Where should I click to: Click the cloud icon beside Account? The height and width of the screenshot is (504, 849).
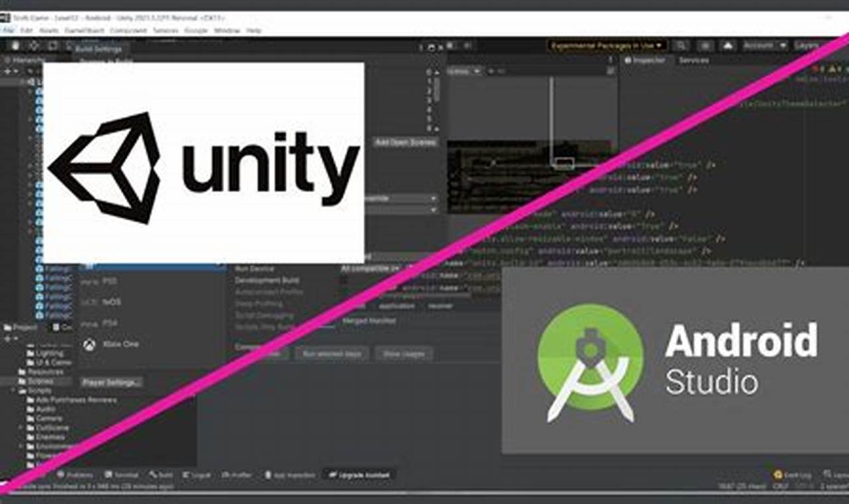tap(728, 45)
